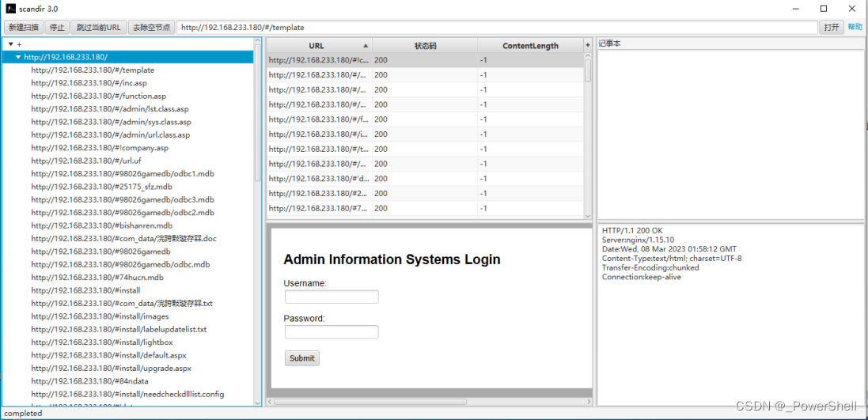Click the Username input field
The image size is (868, 420).
click(x=332, y=297)
